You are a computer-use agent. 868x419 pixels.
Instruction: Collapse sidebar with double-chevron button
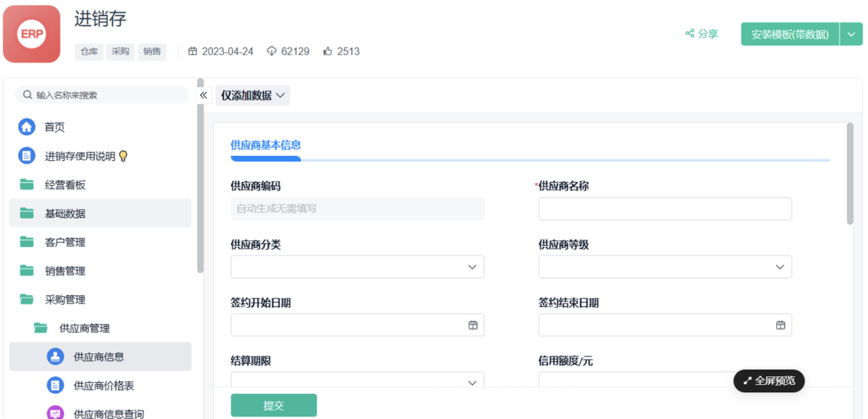(203, 95)
